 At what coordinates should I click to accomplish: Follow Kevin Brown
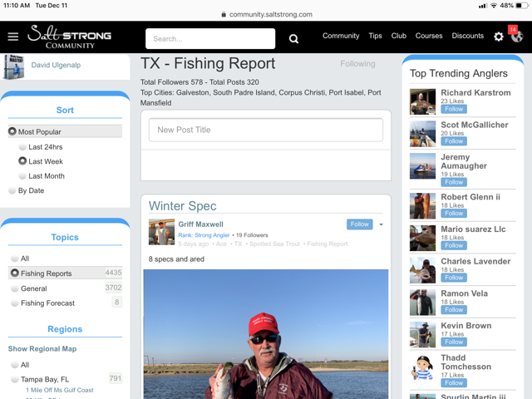pyautogui.click(x=454, y=342)
